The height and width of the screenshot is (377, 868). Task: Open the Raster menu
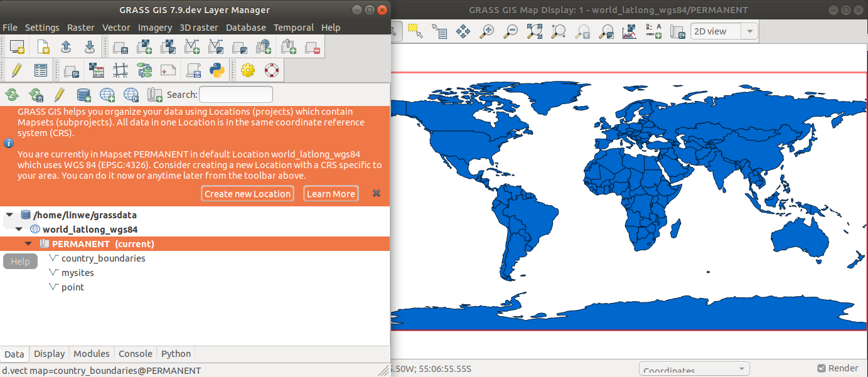pos(81,28)
